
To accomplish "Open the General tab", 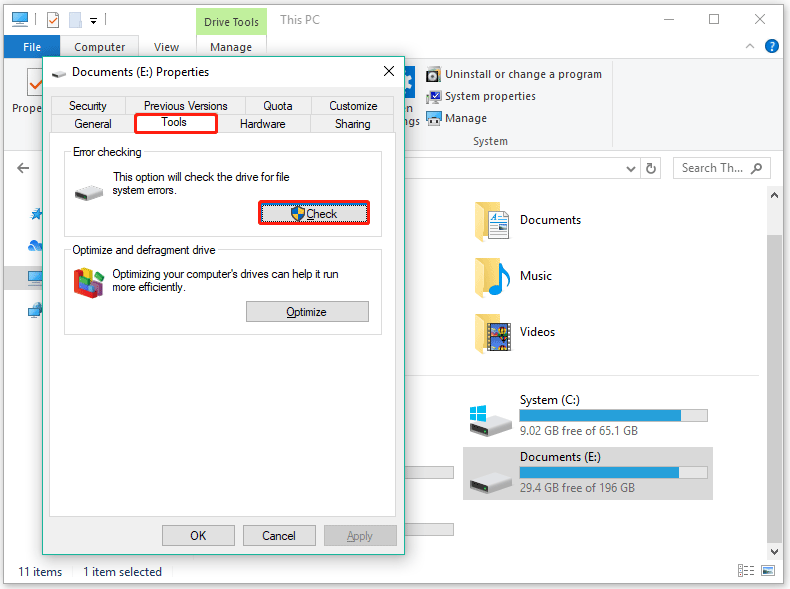I will coord(93,124).
